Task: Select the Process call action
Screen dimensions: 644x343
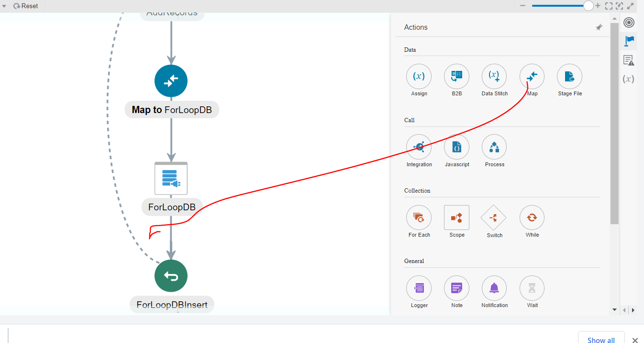Action: click(494, 147)
